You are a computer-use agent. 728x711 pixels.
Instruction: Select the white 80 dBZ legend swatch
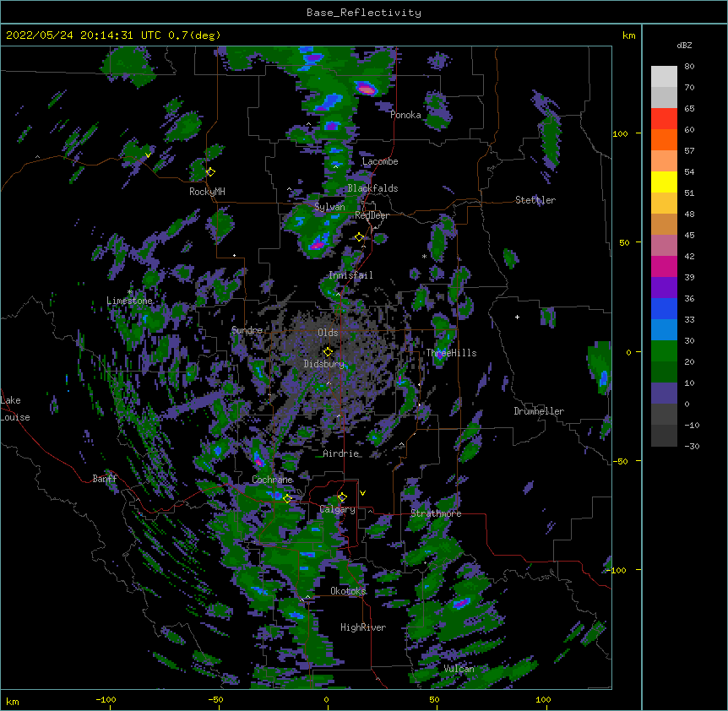[664, 76]
